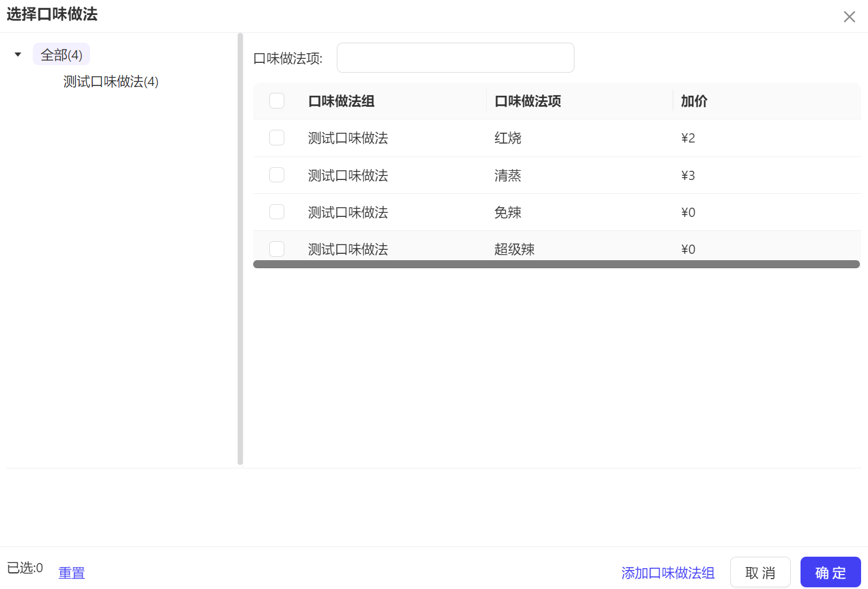Viewport: 868px width, 589px height.
Task: Open the 添加口味做法组 link
Action: click(x=668, y=573)
